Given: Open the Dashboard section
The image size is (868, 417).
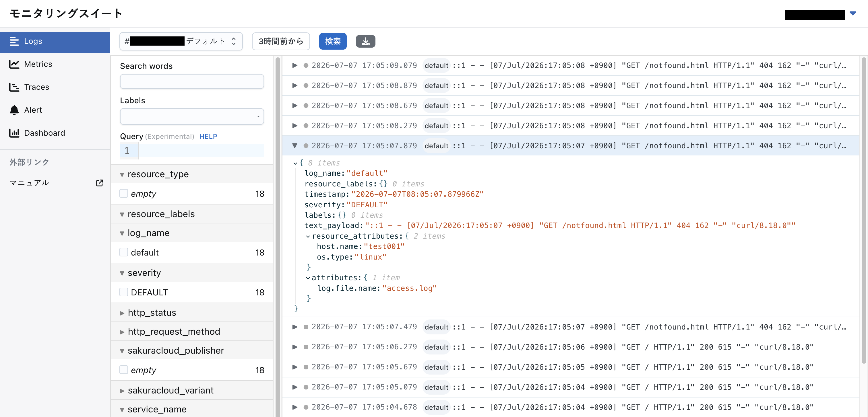Looking at the screenshot, I should [55, 133].
